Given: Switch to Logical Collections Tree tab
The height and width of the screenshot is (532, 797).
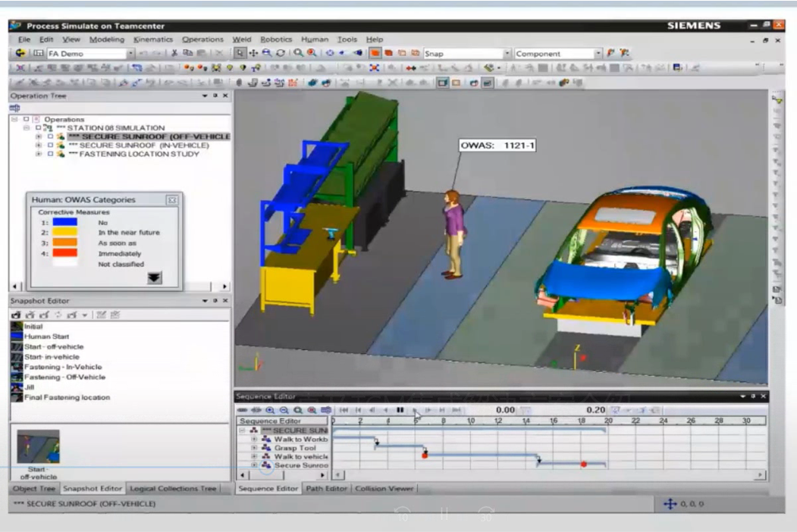Looking at the screenshot, I should pos(173,488).
